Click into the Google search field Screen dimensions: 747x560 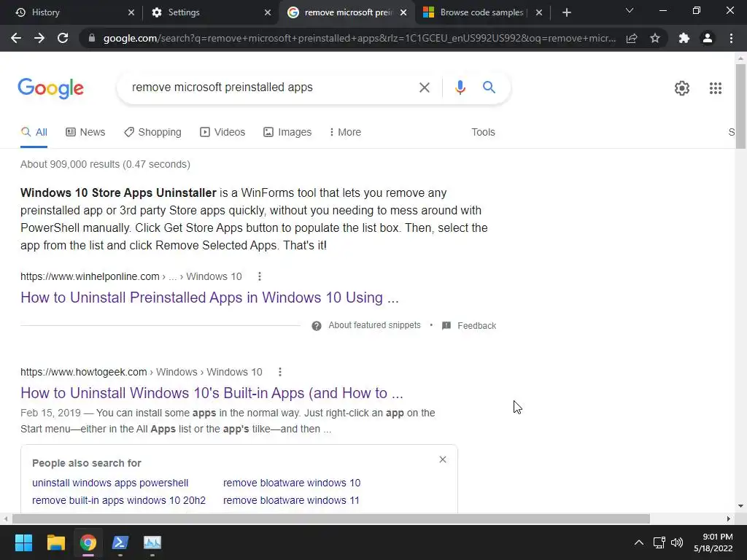[269, 87]
